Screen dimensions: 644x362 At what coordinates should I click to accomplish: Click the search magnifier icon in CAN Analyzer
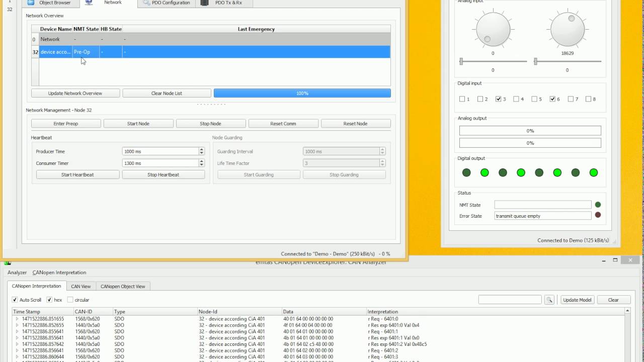[x=549, y=300]
